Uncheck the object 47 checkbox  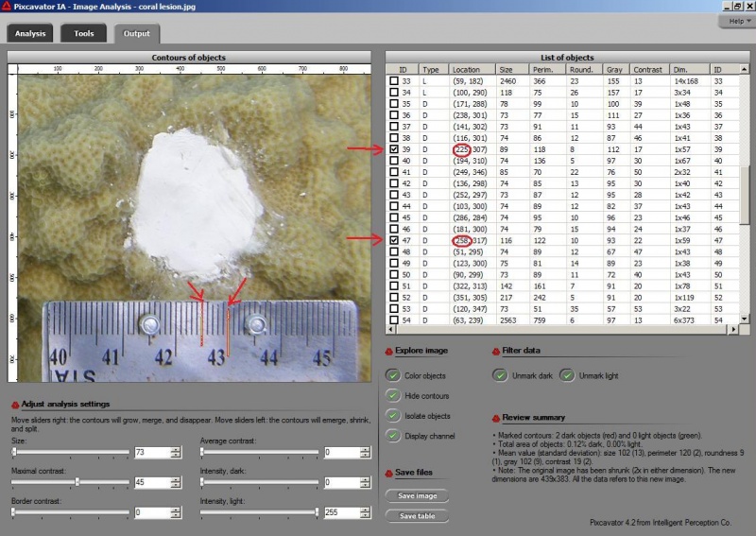click(x=394, y=240)
